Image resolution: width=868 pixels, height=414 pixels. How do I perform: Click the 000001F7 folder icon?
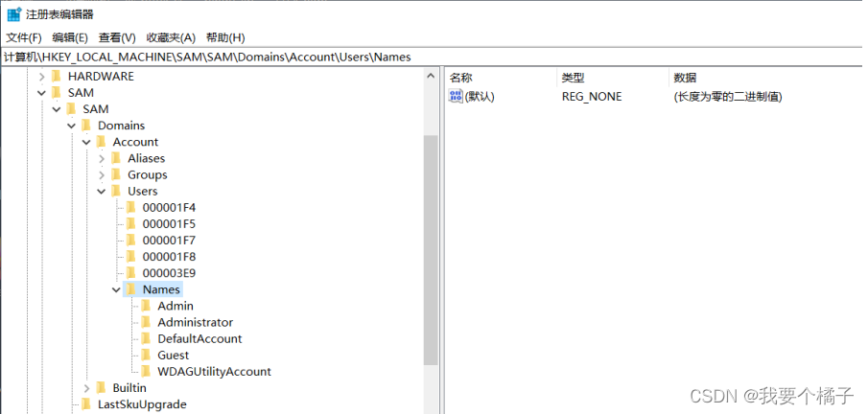(130, 241)
